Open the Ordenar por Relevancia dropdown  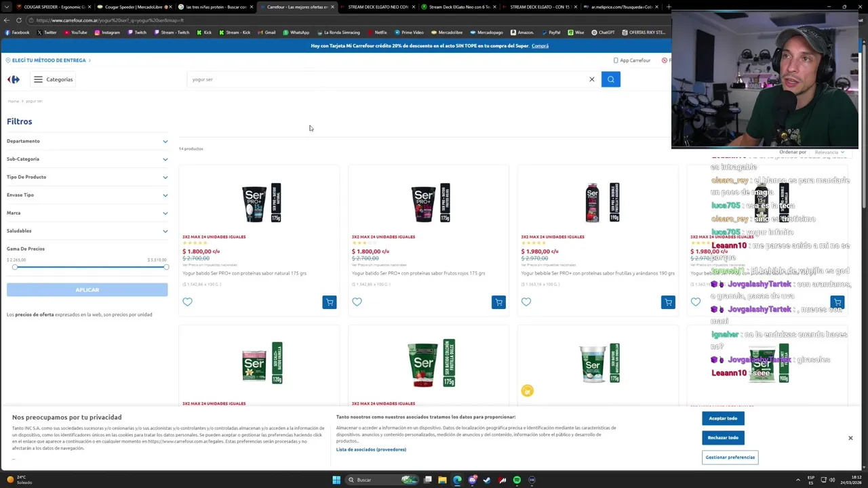[x=829, y=152]
